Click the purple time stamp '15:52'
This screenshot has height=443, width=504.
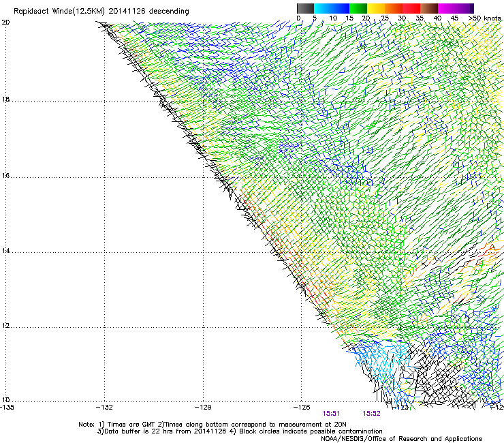[x=371, y=414]
